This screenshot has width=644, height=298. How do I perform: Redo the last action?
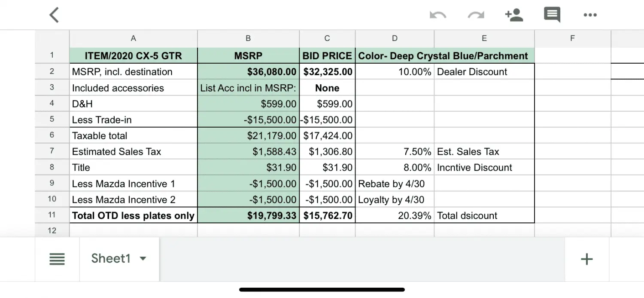tap(476, 15)
